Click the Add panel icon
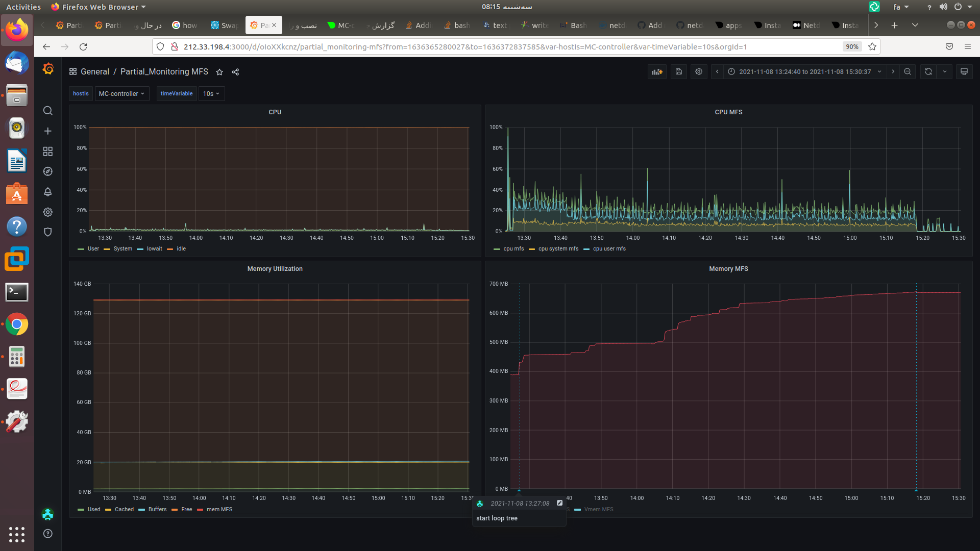Viewport: 980px width, 551px height. tap(657, 72)
